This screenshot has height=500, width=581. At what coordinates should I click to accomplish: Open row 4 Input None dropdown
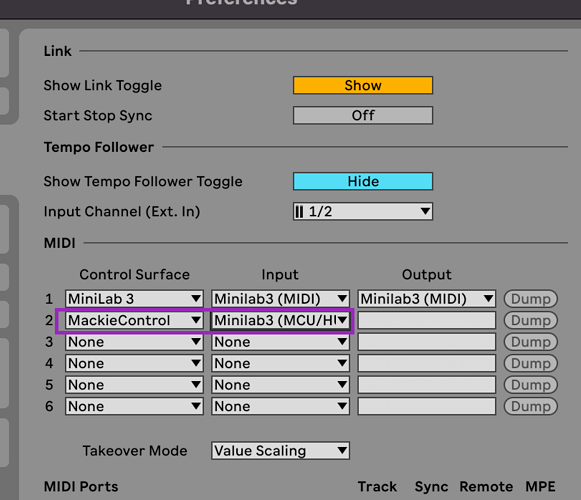280,363
